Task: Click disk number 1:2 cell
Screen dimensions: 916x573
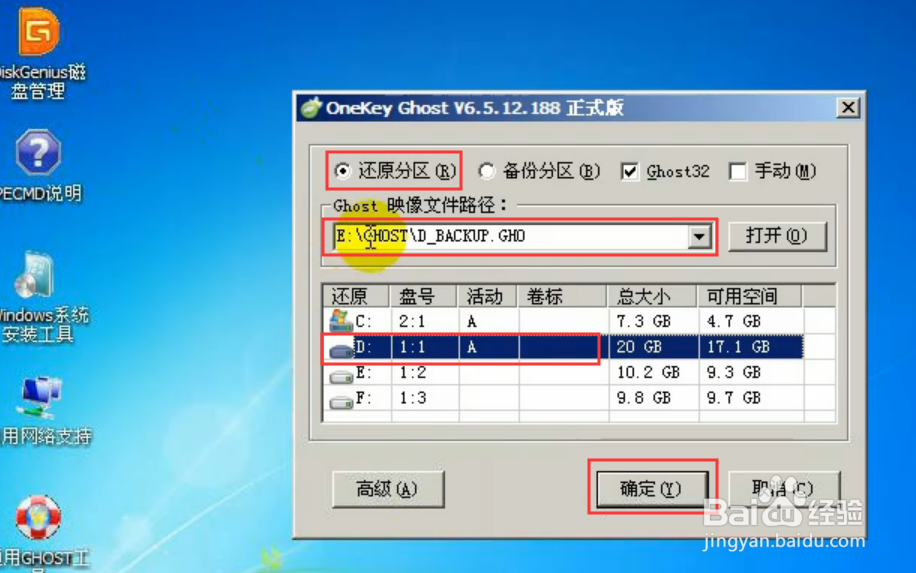Action: pyautogui.click(x=412, y=372)
